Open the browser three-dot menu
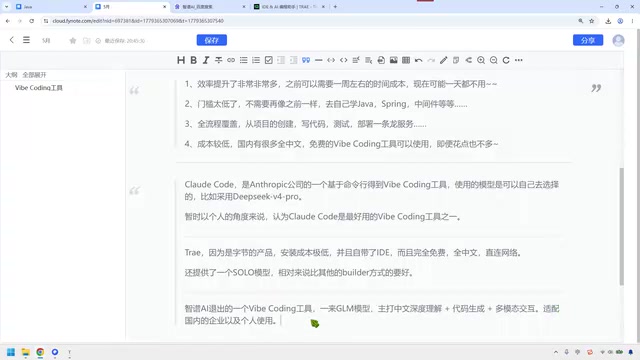 point(632,21)
